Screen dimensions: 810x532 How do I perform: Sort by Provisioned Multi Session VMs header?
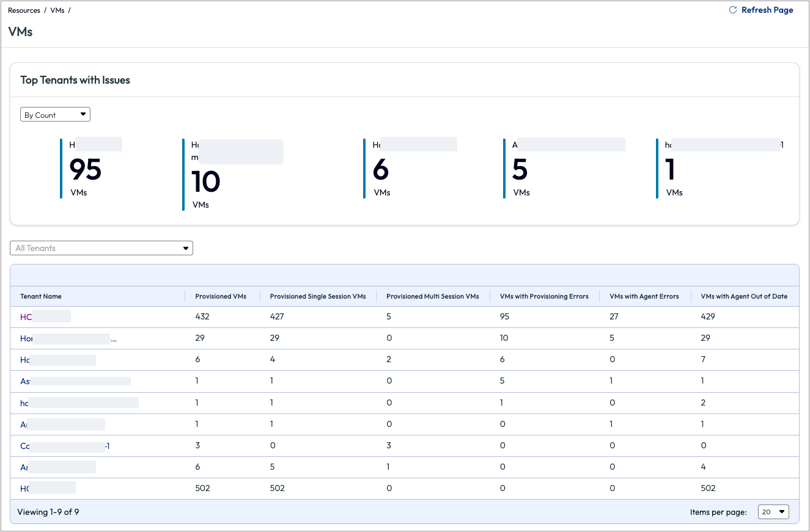tap(433, 296)
